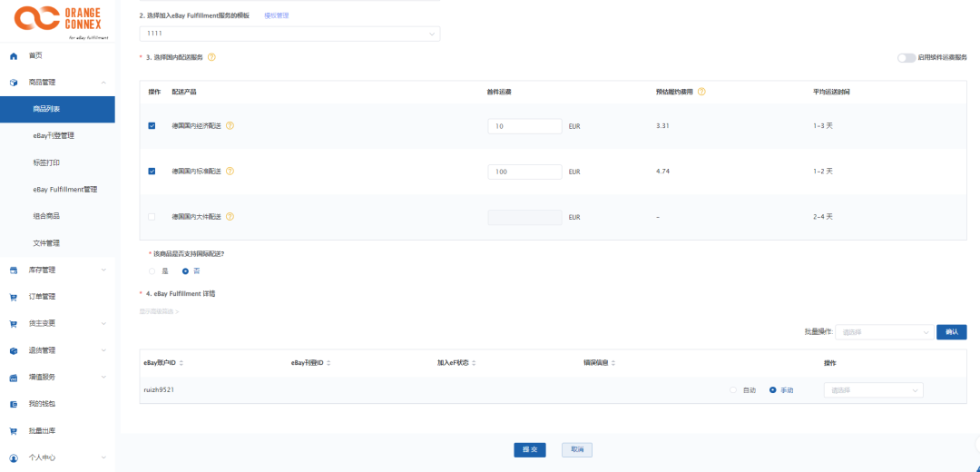The image size is (980, 472).
Task: Click help icon next to 选择国内配送服务
Action: pos(211,57)
